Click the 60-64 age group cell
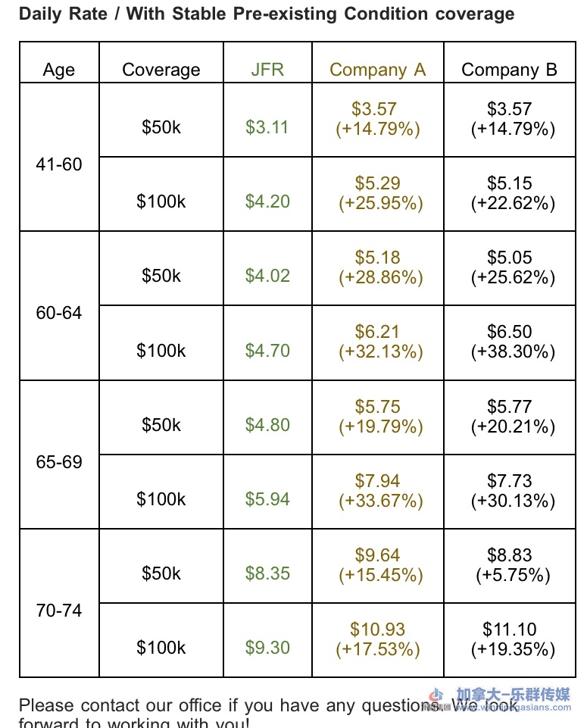Screen dimensions: 587x728 59,313
